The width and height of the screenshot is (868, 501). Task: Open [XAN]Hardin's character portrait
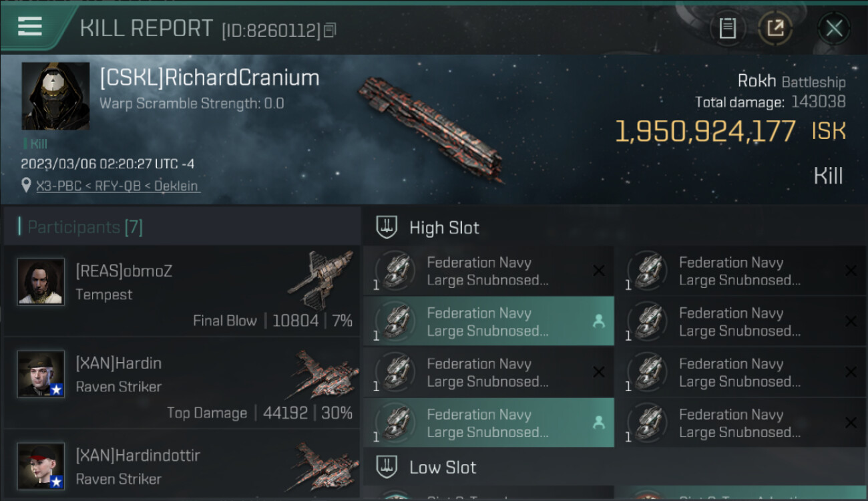[41, 374]
